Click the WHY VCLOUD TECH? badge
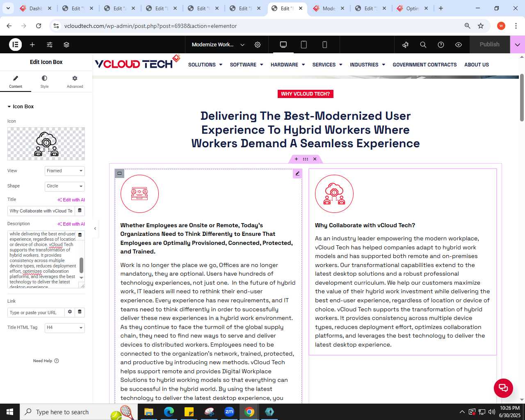The image size is (525, 420). click(x=305, y=94)
